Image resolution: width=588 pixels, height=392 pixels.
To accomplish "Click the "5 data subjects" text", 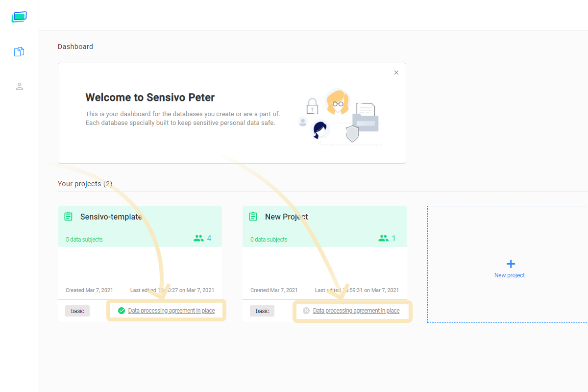I will 84,240.
